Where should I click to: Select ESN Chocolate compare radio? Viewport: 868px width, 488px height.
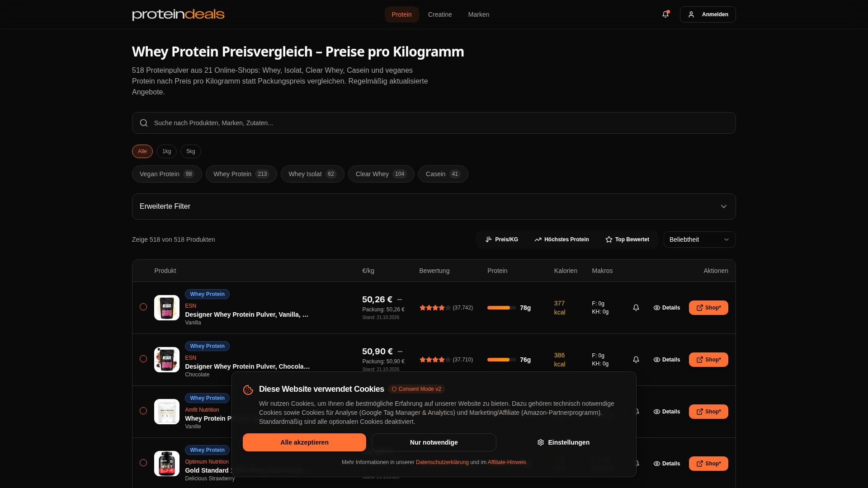143,359
